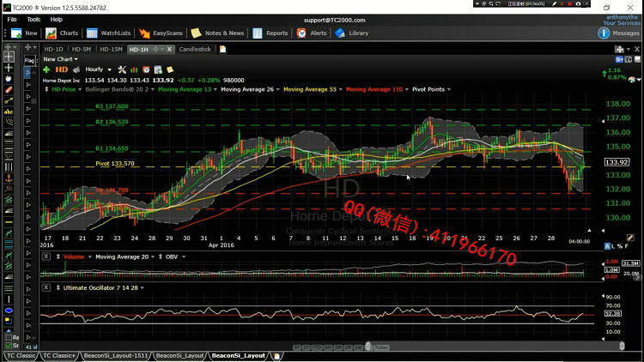Open the Library
Viewport: 644px width, 362px height.
(x=351, y=33)
